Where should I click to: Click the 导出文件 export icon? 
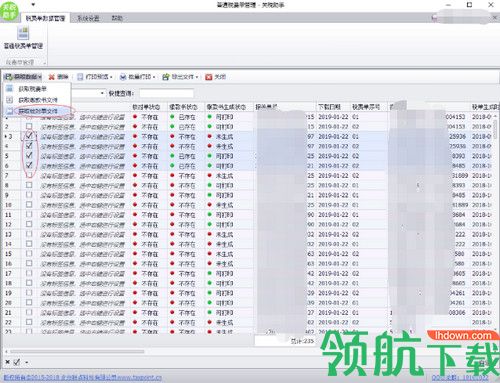coord(166,77)
